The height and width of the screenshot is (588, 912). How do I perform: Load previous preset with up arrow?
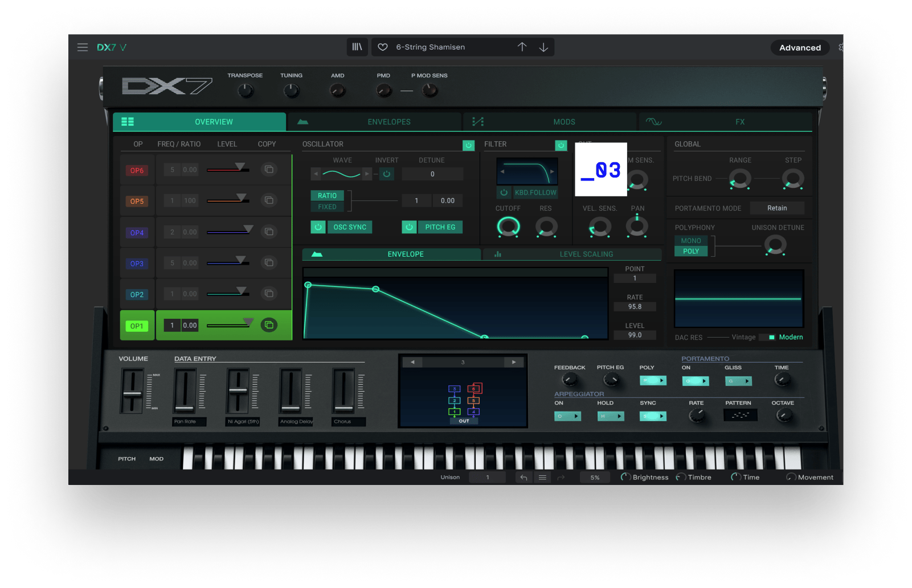[x=522, y=47]
